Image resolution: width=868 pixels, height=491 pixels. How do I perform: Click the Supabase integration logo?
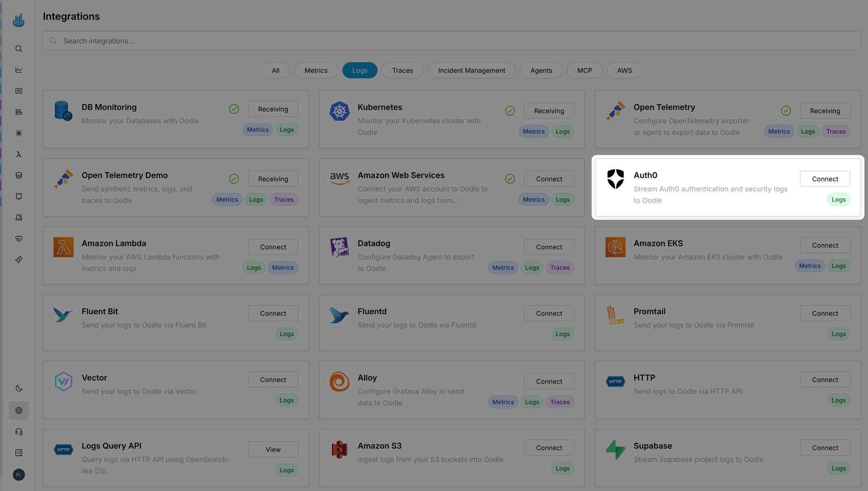615,449
